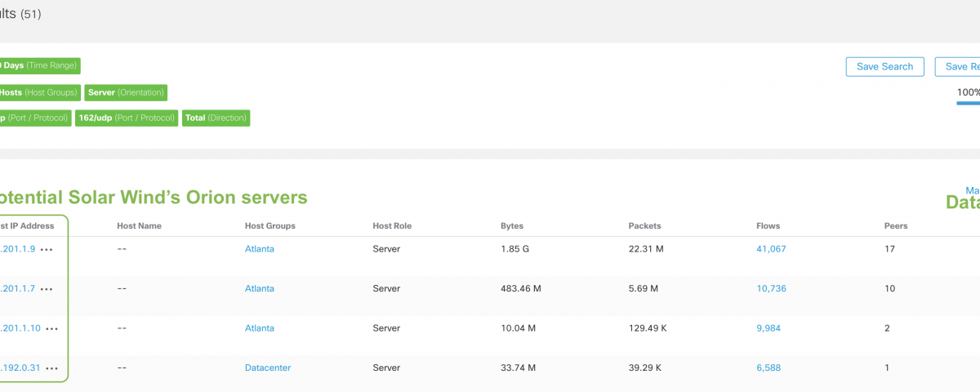Open the Atlanta host group in the 483.46 M row

point(260,289)
